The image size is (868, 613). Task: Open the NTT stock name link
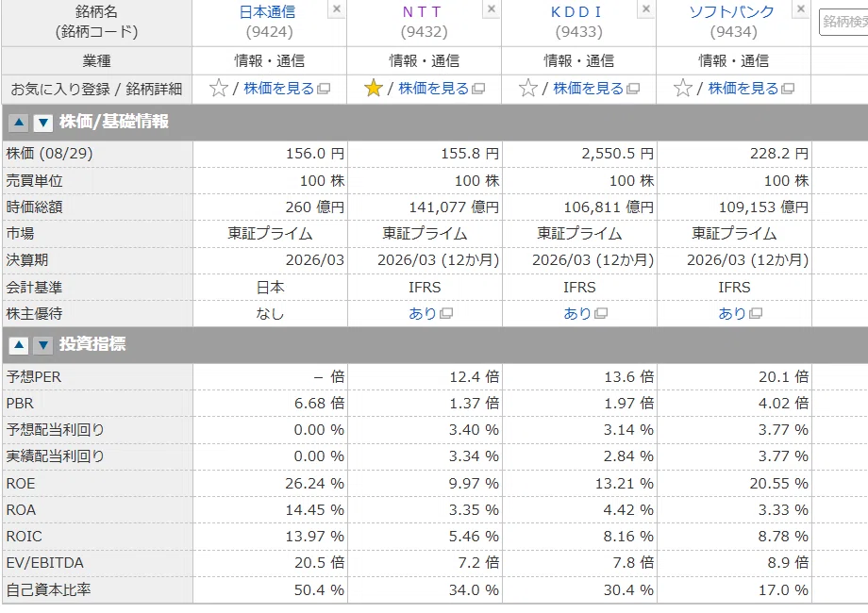(x=422, y=11)
